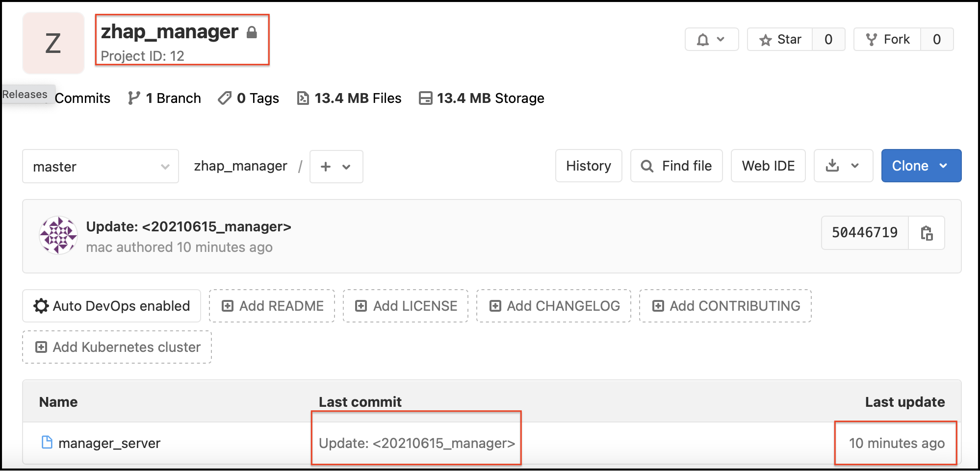The width and height of the screenshot is (980, 471).
Task: Open the Clone dropdown
Action: tap(921, 166)
